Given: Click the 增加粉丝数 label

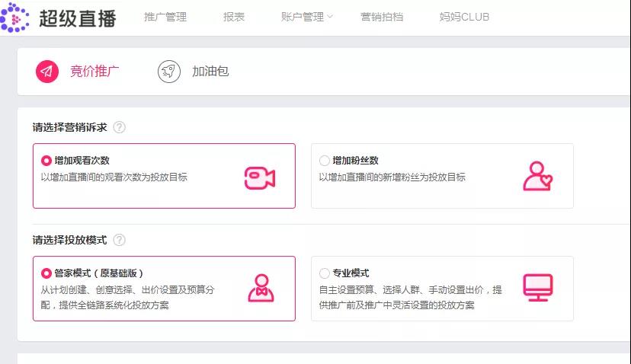Looking at the screenshot, I should [x=355, y=161].
